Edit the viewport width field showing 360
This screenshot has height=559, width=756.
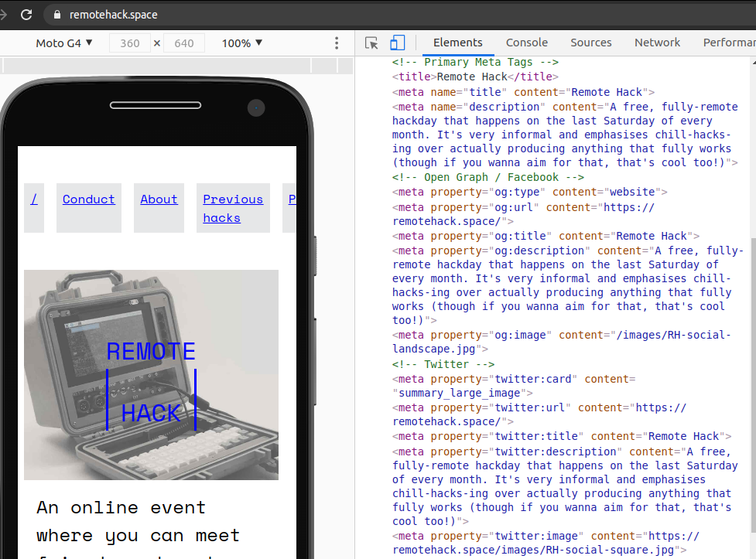point(129,43)
